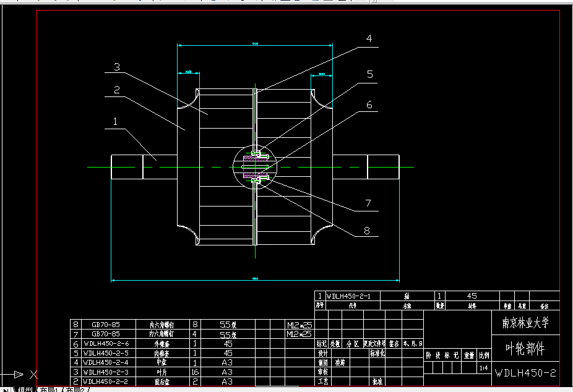Click GB70-85 in row 7 of parts list

(x=106, y=334)
